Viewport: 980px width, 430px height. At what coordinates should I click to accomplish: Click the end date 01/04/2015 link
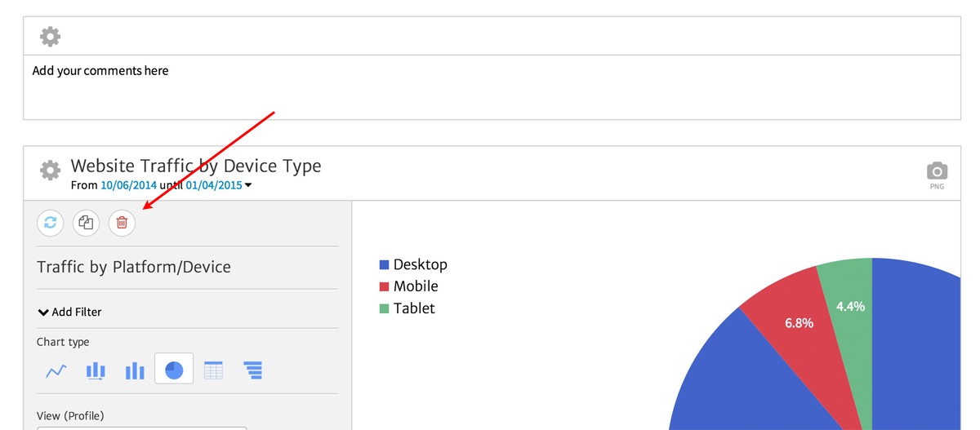pyautogui.click(x=213, y=185)
